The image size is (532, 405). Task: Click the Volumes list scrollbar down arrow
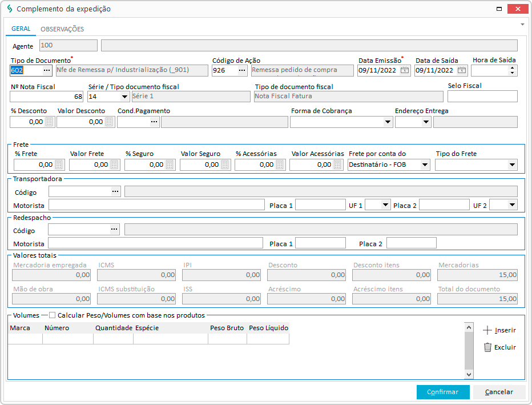(469, 374)
